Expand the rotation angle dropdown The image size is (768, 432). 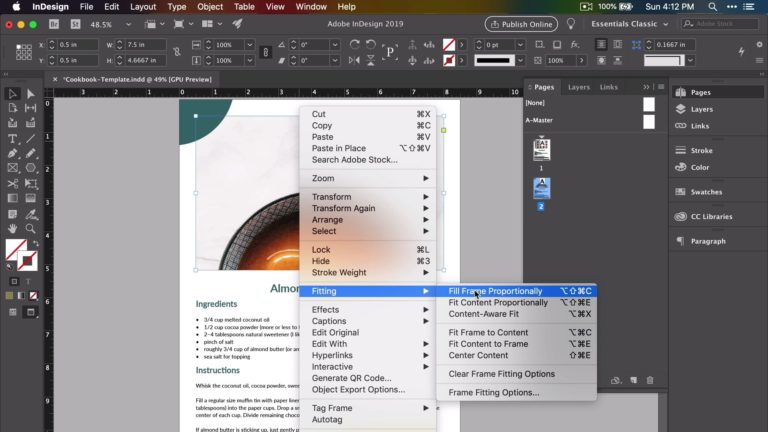point(335,45)
